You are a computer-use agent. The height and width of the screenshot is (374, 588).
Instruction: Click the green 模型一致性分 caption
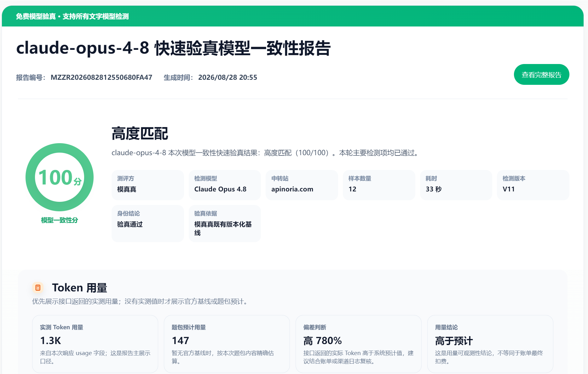pyautogui.click(x=60, y=220)
